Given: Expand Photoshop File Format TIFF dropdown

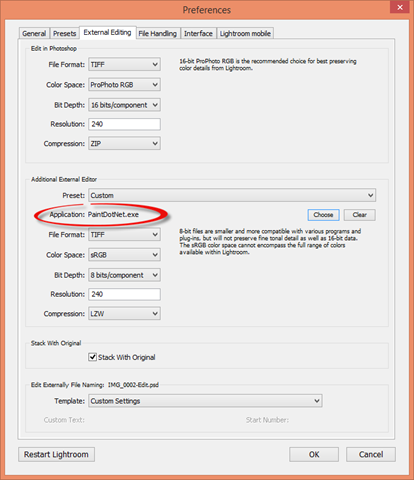Looking at the screenshot, I should pyautogui.click(x=124, y=64).
